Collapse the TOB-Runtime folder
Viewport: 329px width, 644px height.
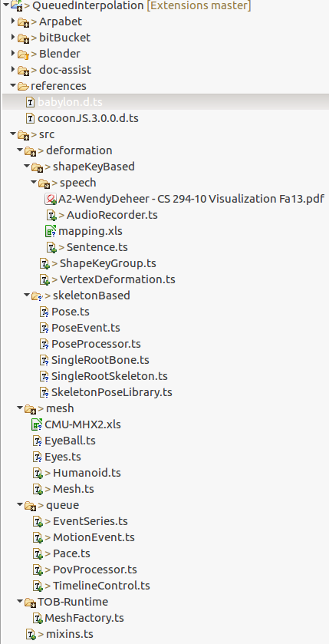pos(20,601)
